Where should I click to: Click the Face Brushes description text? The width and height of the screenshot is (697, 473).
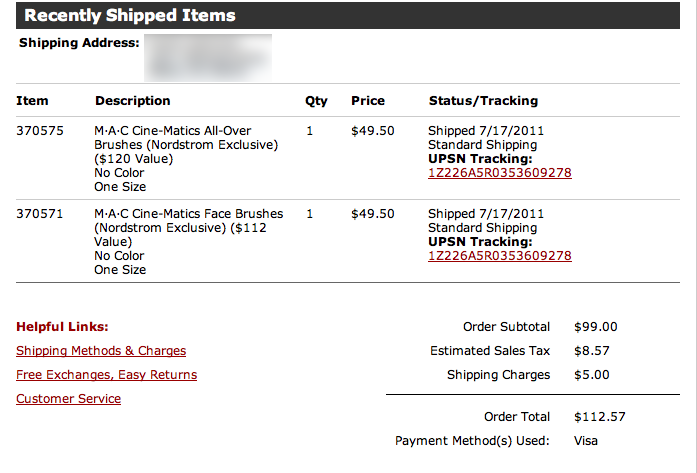(x=188, y=241)
